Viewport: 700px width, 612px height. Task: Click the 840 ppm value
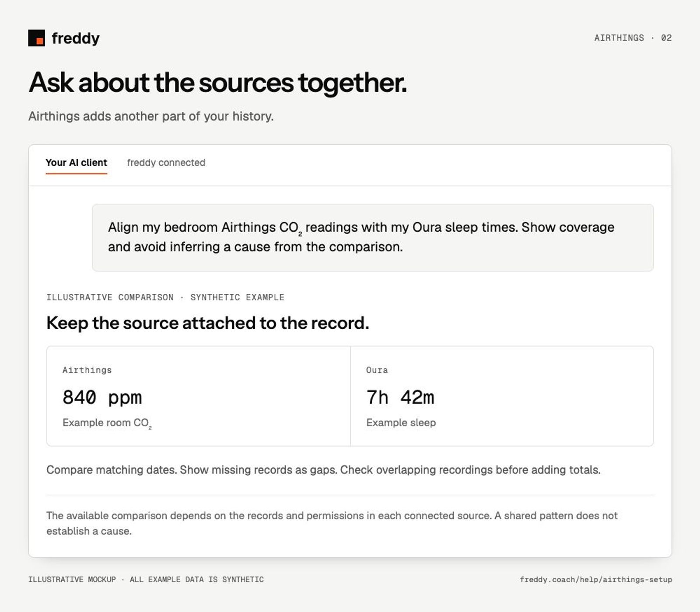(102, 397)
